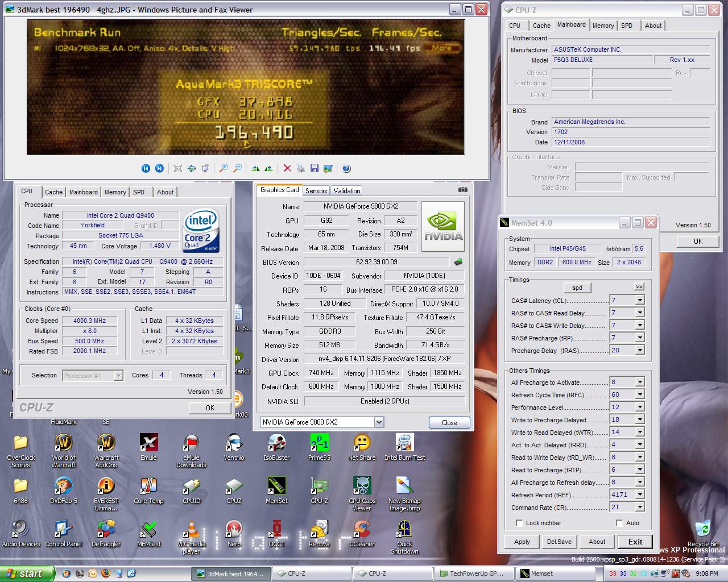Enable Lock mchbar checkbox in MemSet
Viewport: 728px width, 582px height.
click(x=519, y=523)
